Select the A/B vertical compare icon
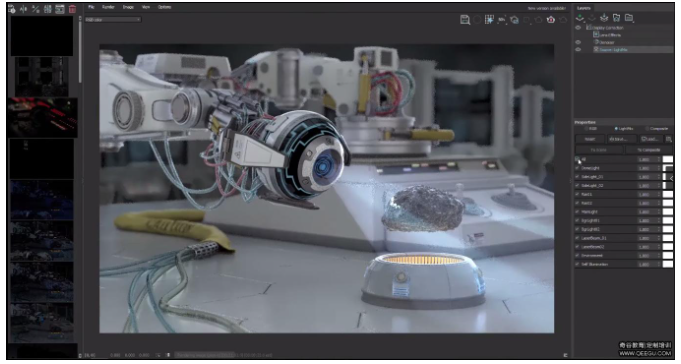The image size is (681, 364). (x=36, y=9)
